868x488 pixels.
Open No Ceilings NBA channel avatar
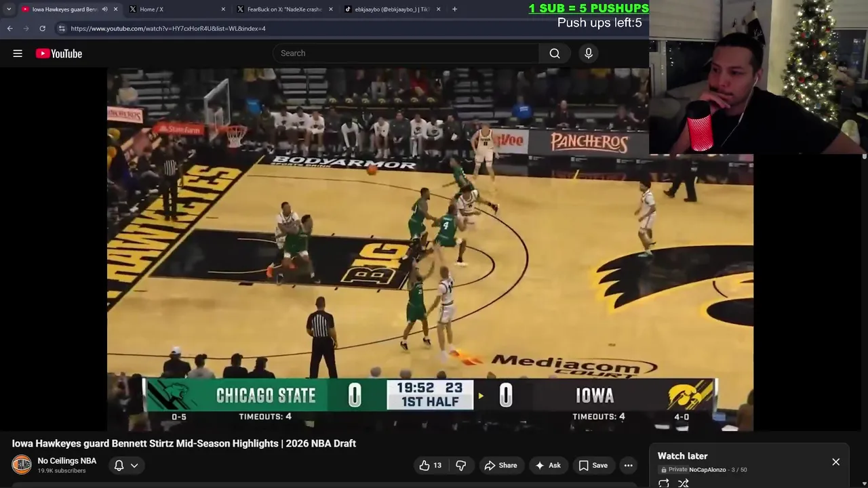tap(22, 465)
